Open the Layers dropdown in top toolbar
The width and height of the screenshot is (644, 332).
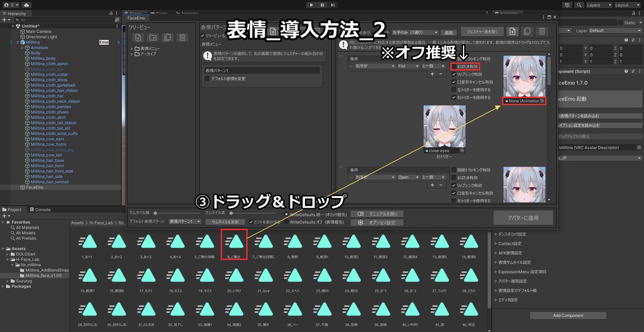click(x=599, y=5)
